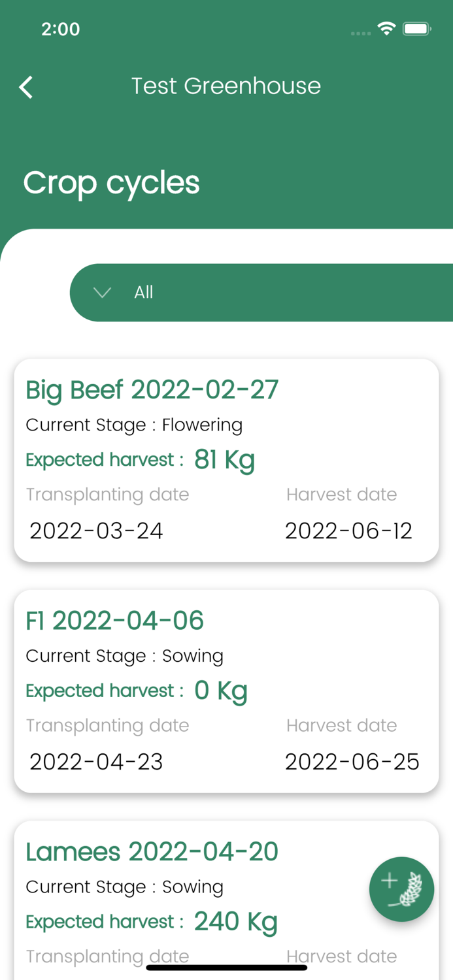Select F1 transplanting date 2022-04-23
The height and width of the screenshot is (980, 453).
pos(96,762)
